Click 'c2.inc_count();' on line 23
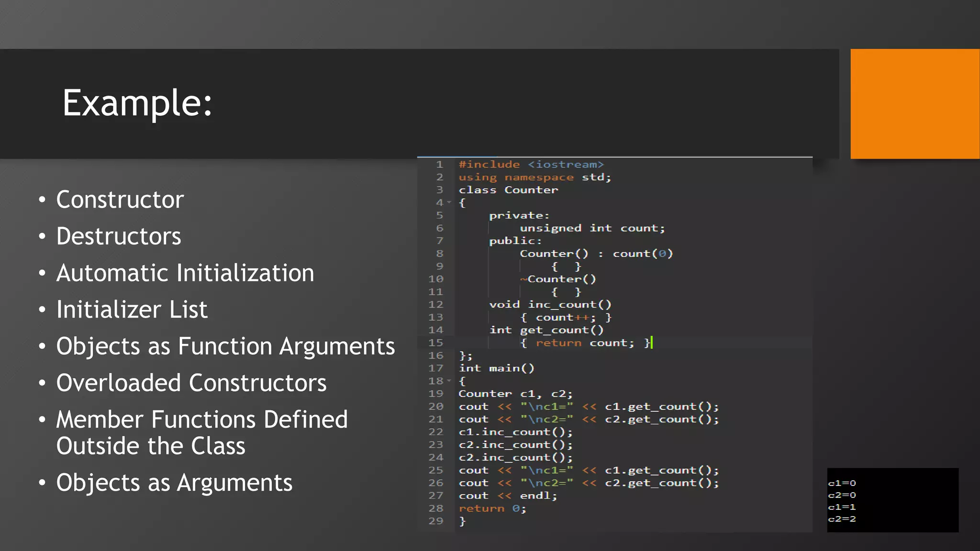Image resolution: width=980 pixels, height=551 pixels. tap(516, 445)
